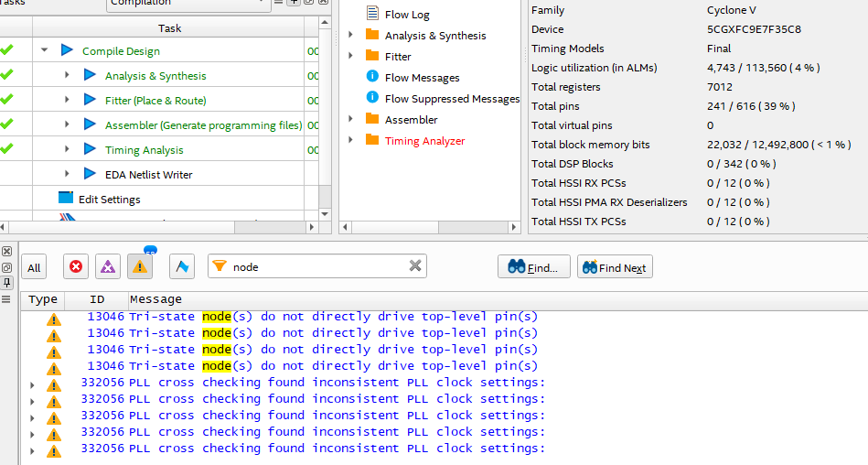Clear the 'node' message filter
Viewport: 868px width, 465px height.
click(x=415, y=266)
